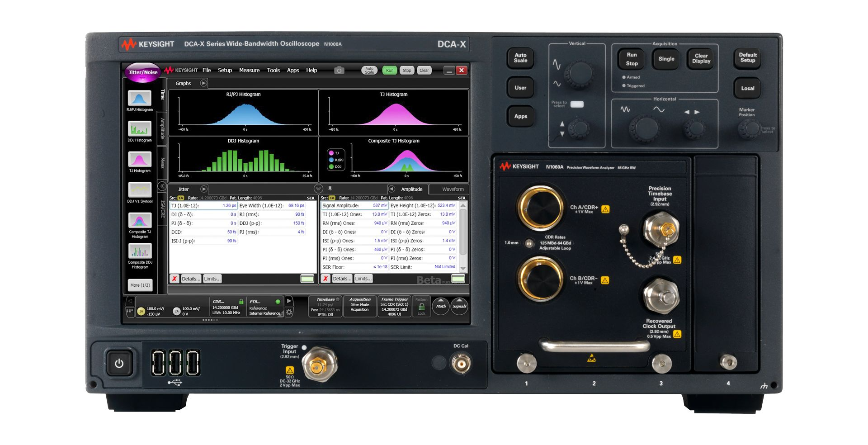868x445 pixels.
Task: Select the Composite TJ Histogram icon
Action: (x=140, y=221)
